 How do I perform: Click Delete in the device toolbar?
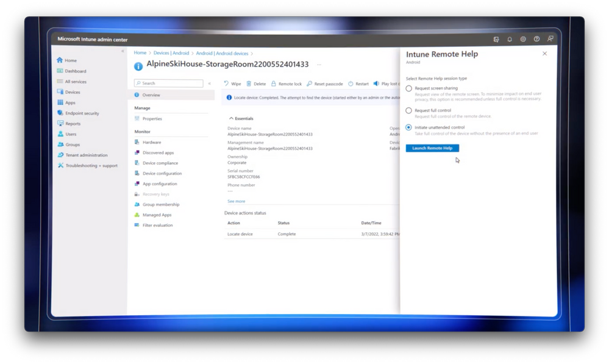click(256, 84)
